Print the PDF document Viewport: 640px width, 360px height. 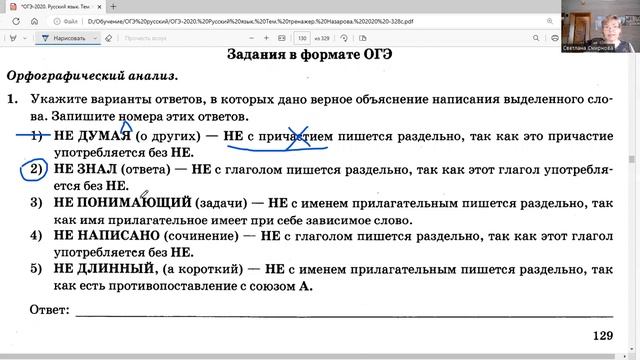pos(555,38)
